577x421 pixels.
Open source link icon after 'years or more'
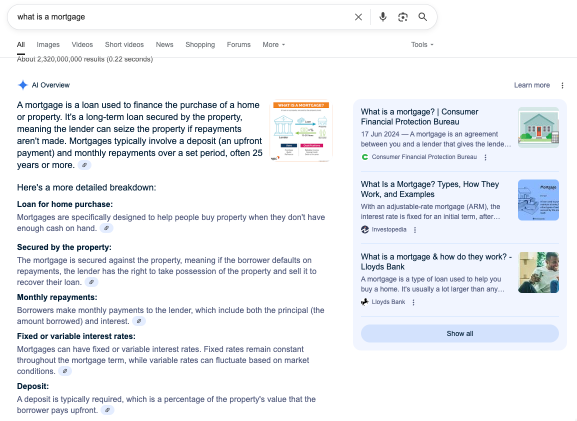[x=84, y=165]
